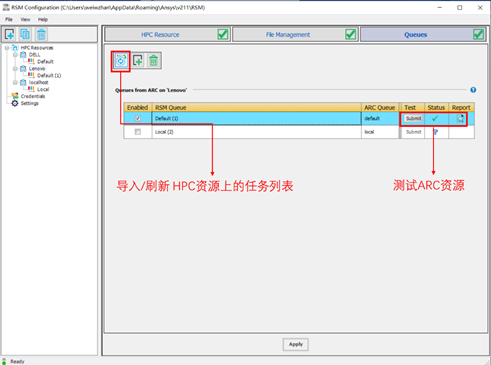Click the green checkmark on Queues tab
This screenshot has width=491, height=365.
tap(478, 34)
